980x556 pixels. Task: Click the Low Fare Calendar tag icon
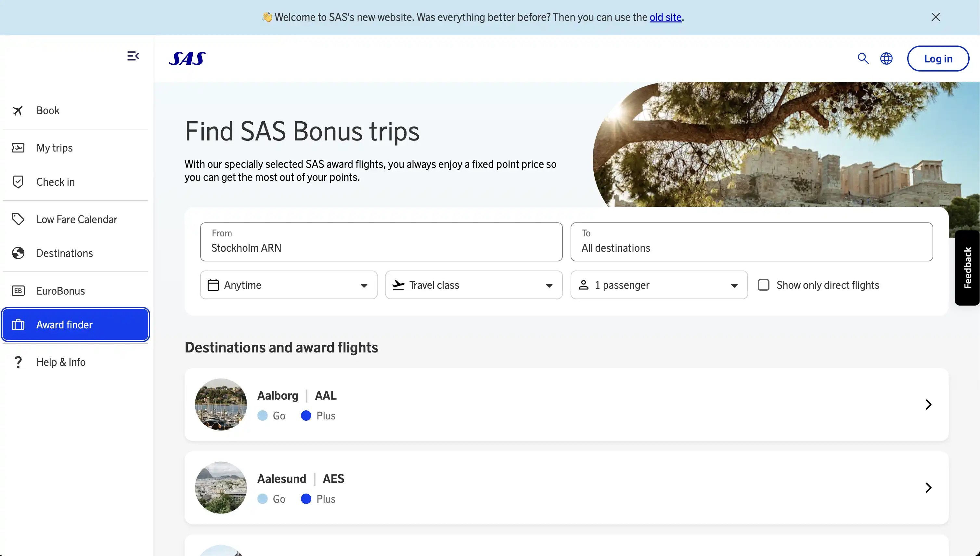click(18, 219)
